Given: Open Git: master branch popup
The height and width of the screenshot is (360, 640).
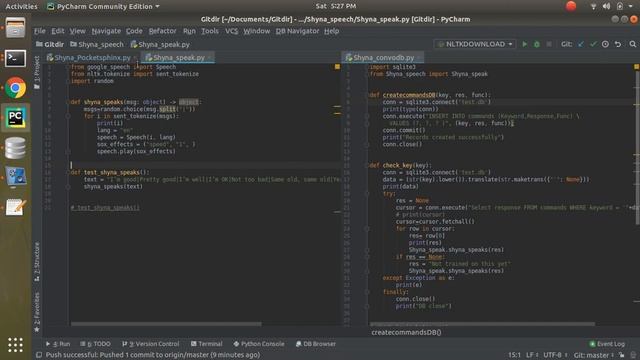Looking at the screenshot, I should (x=593, y=355).
